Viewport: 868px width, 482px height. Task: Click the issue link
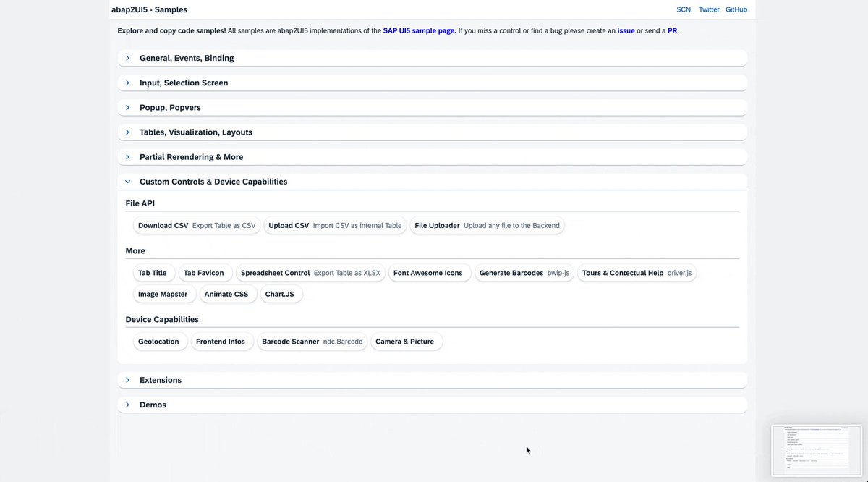(626, 30)
